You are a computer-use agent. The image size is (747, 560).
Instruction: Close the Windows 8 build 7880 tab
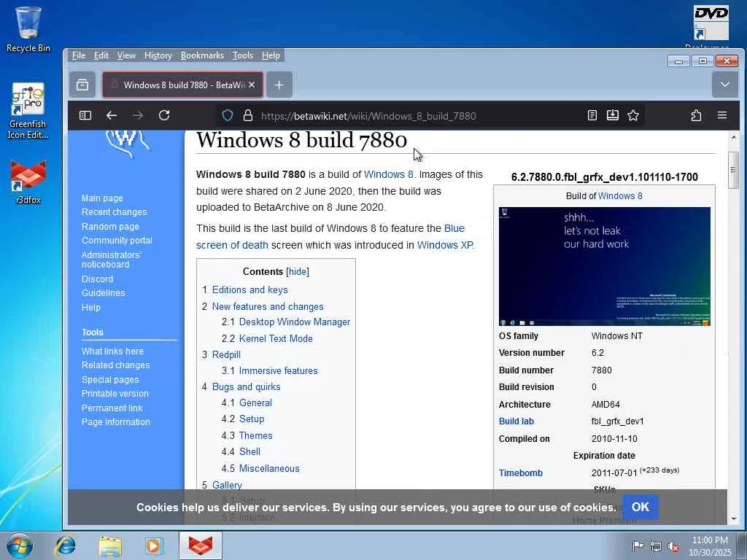[x=252, y=85]
